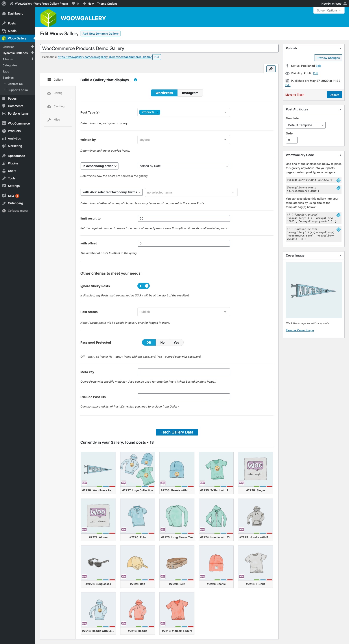This screenshot has height=644, width=349.
Task: Select WordPress as gallery source
Action: click(164, 93)
